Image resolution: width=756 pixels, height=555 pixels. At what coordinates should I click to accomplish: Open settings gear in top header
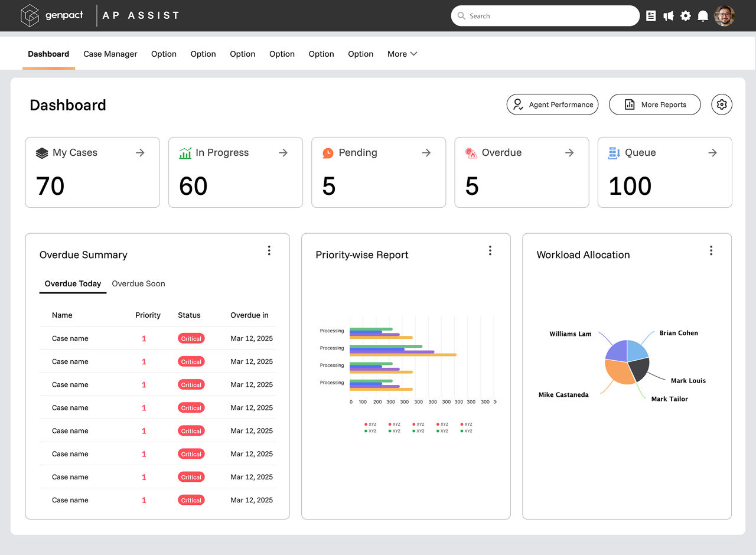coord(685,16)
